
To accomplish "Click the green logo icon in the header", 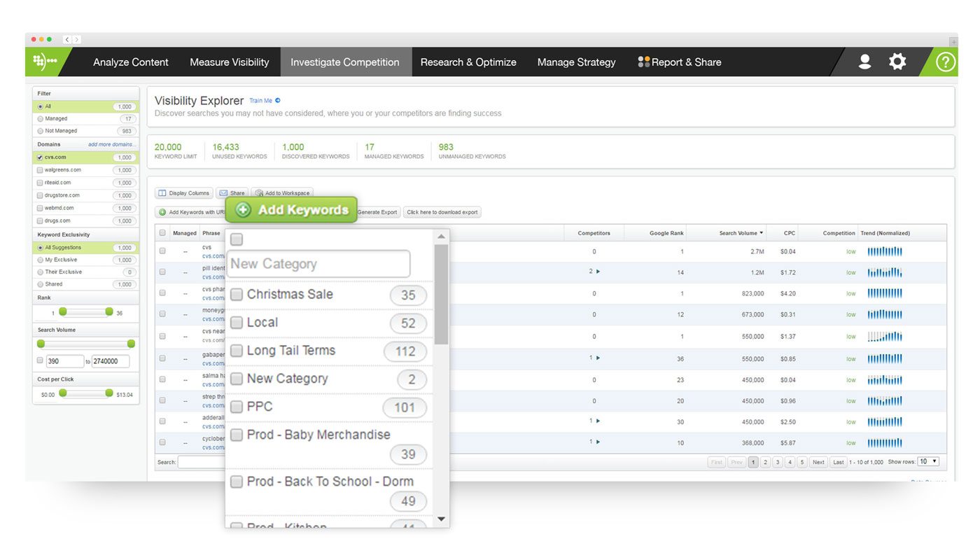I will [45, 62].
